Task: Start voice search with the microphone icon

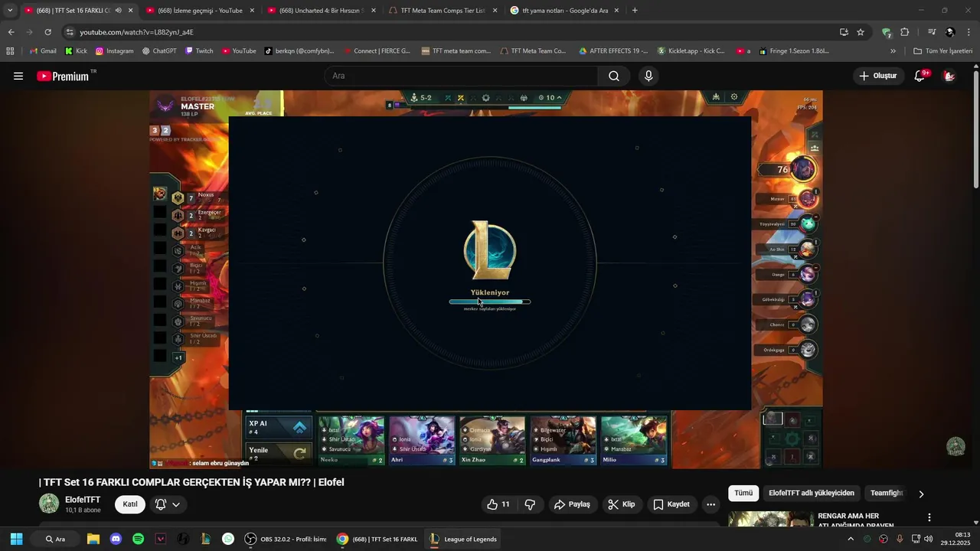Action: pyautogui.click(x=648, y=76)
